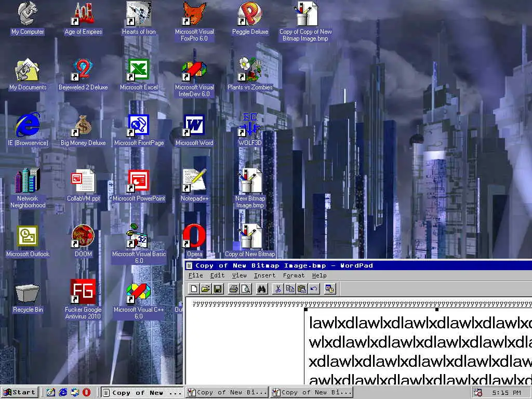Click the Undo icon in WordPad toolbar
The width and height of the screenshot is (532, 399).
coord(314,289)
